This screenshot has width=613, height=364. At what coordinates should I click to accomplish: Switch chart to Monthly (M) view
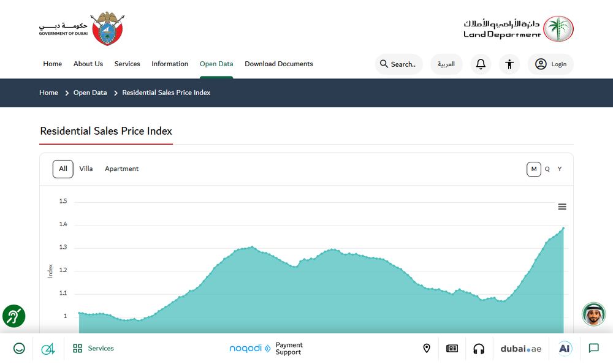(534, 169)
